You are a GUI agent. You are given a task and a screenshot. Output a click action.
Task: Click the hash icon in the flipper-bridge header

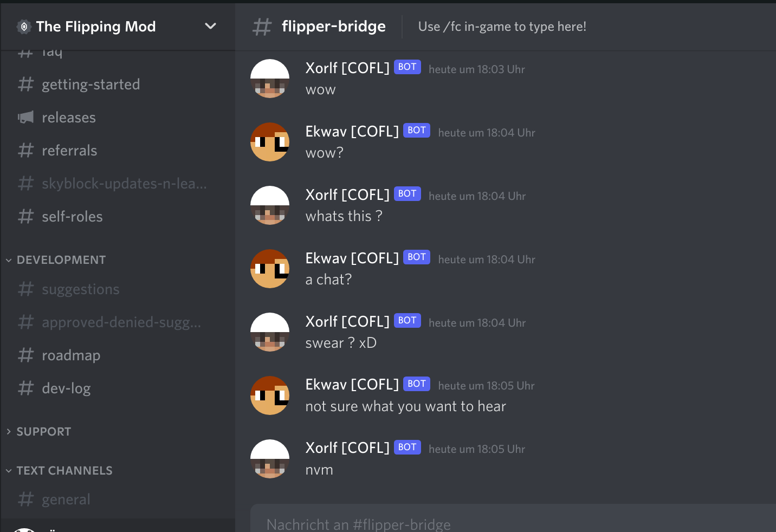(262, 27)
